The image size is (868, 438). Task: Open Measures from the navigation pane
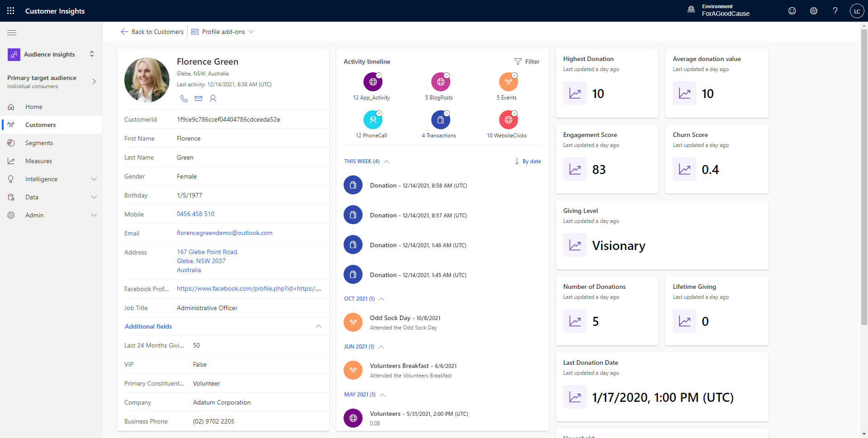38,161
